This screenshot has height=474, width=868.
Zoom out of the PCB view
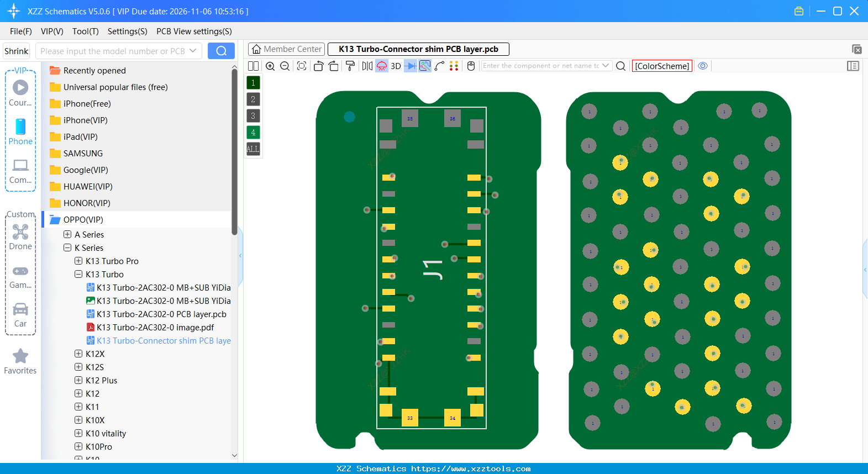285,66
